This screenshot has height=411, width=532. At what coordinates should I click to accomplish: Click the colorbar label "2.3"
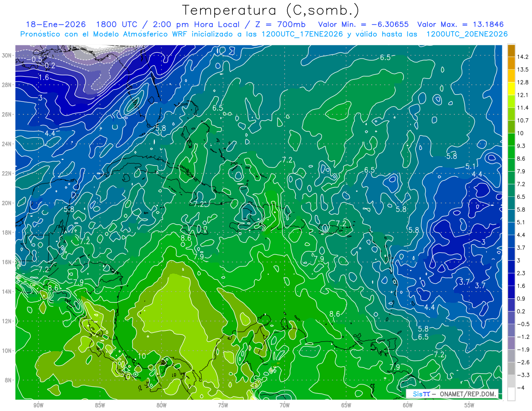point(521,273)
